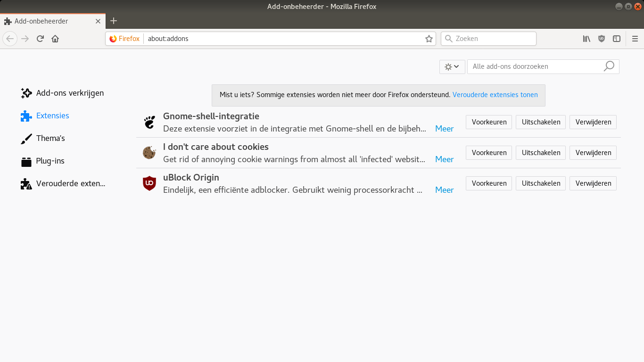Click the search magnifier in Zoeken box

[449, 39]
